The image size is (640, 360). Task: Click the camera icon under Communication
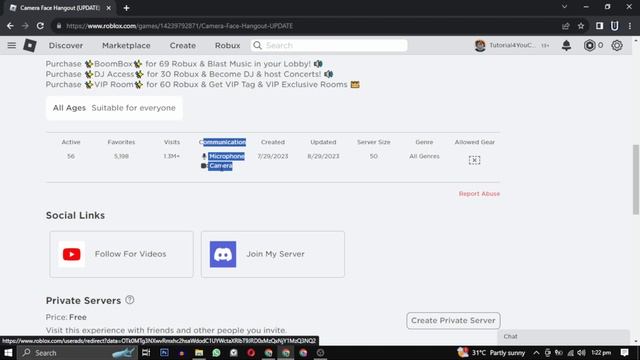coord(204,166)
